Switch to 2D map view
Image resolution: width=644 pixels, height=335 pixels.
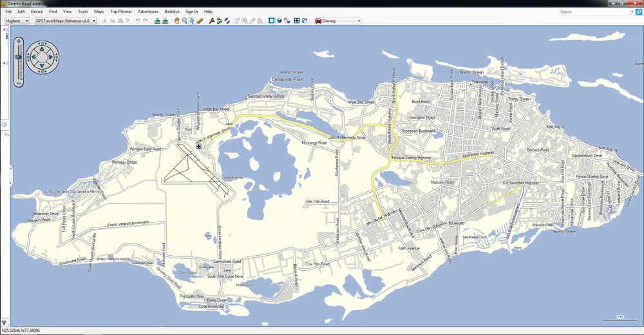click(x=272, y=21)
